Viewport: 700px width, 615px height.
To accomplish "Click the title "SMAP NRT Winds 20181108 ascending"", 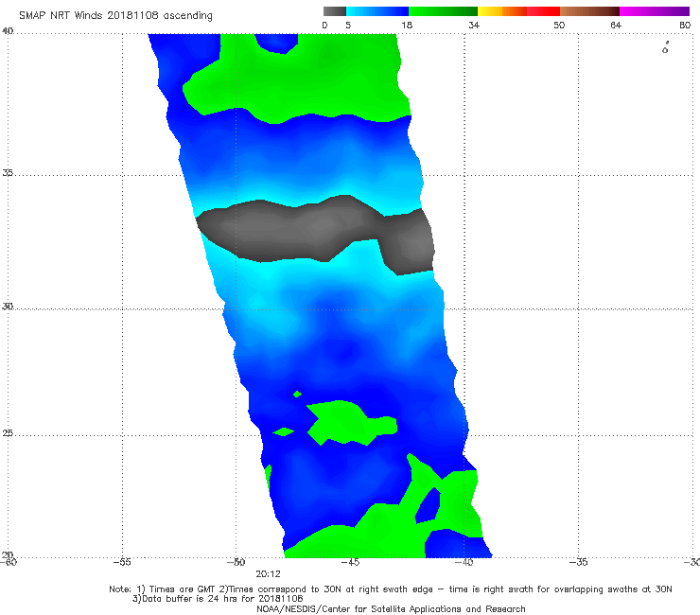I will pyautogui.click(x=115, y=16).
